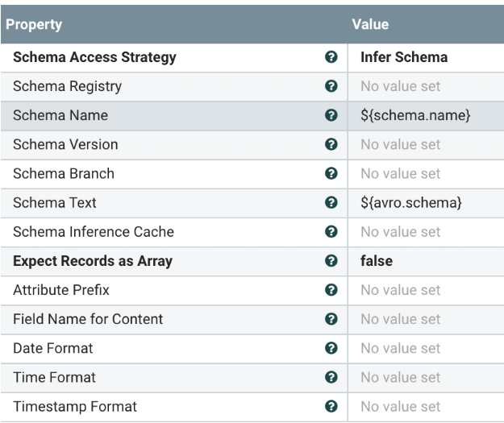
Task: Open help icon for Schema Branch
Action: click(x=331, y=174)
